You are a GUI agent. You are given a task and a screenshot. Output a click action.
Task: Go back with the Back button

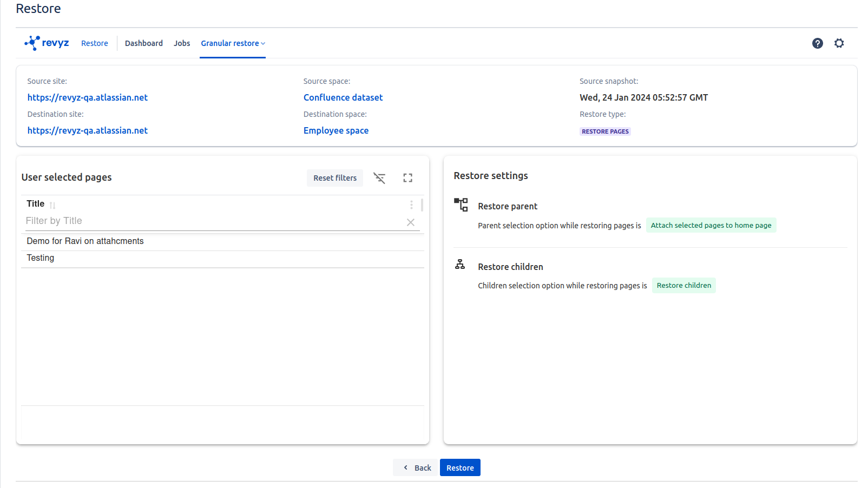(416, 467)
